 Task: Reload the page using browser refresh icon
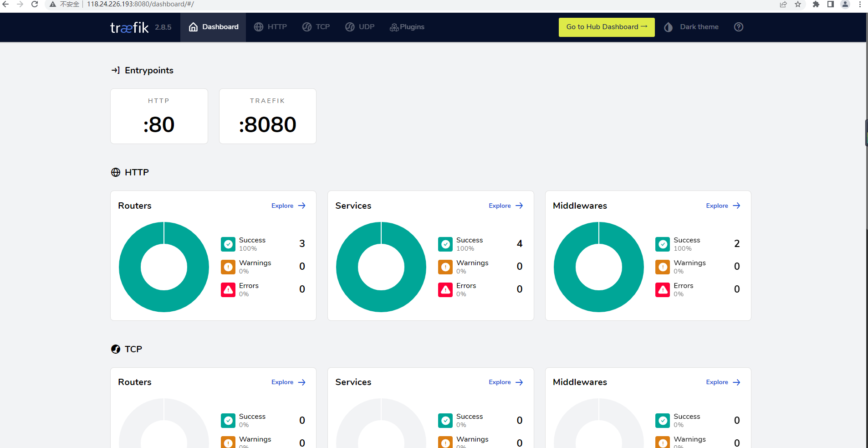coord(35,4)
